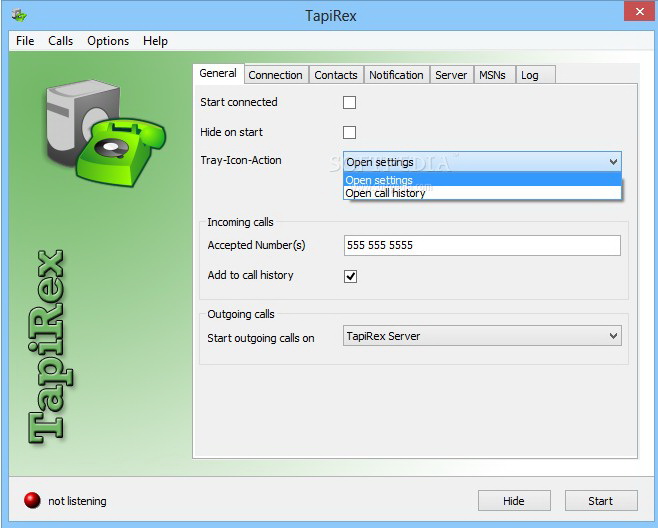This screenshot has height=528, width=658.
Task: Choose Open settings from the dropdown list
Action: pos(482,180)
